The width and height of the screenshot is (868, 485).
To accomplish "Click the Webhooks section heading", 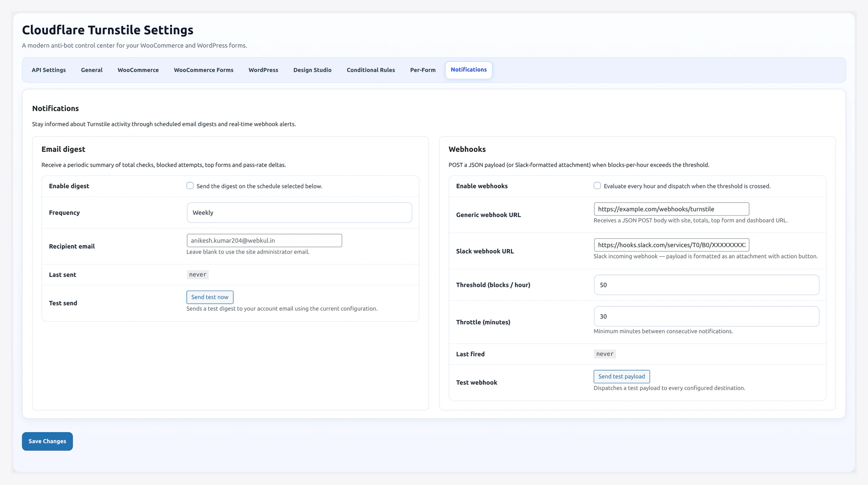I will 467,149.
